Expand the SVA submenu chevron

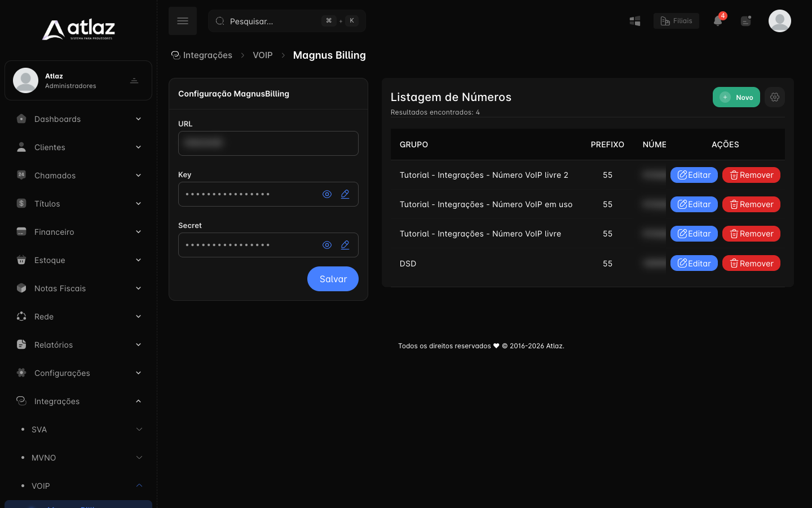coord(139,430)
